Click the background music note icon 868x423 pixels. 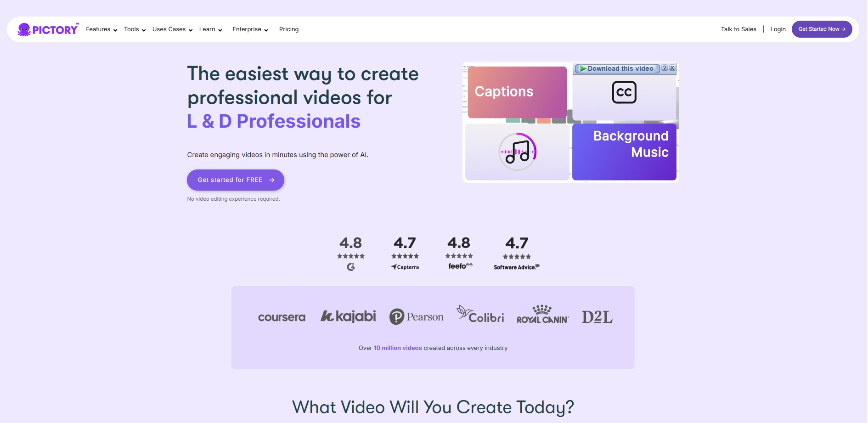518,152
